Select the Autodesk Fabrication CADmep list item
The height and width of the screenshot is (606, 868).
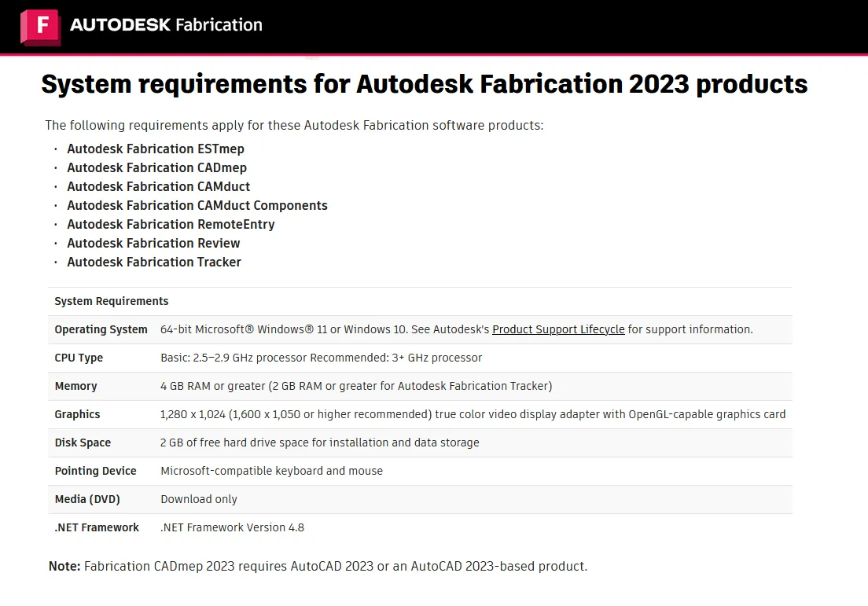point(156,167)
